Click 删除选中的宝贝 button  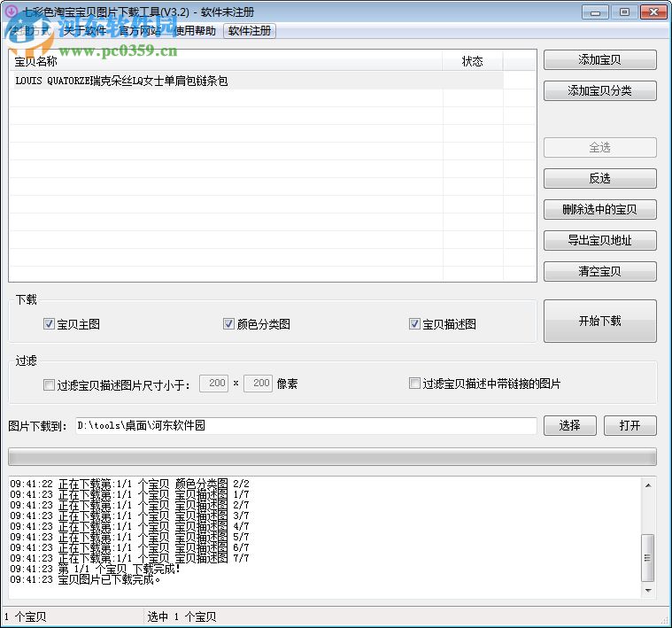[600, 209]
